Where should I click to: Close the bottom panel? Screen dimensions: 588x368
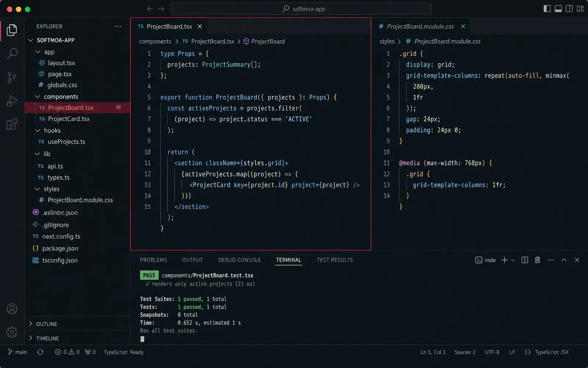[x=577, y=260]
